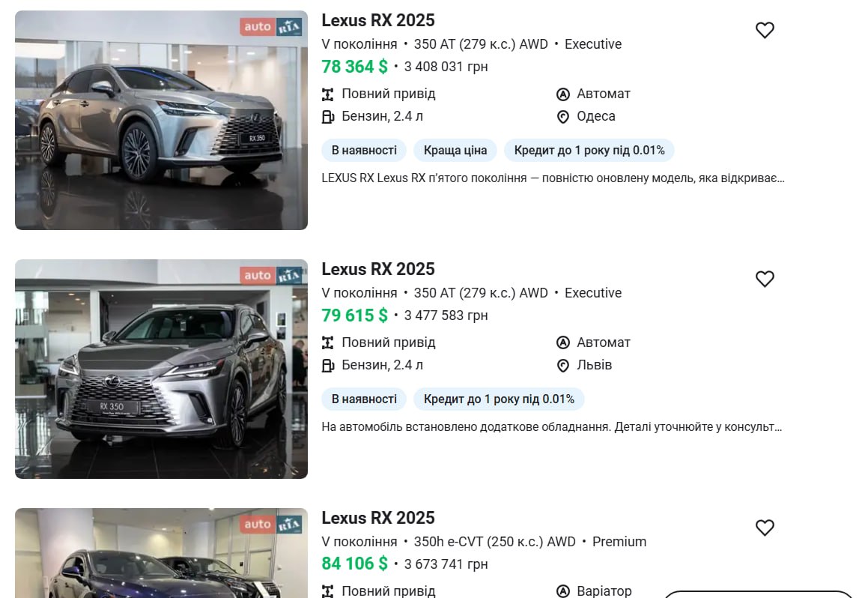868x598 pixels.
Task: Click the location pin icon next to Львів
Action: point(562,365)
